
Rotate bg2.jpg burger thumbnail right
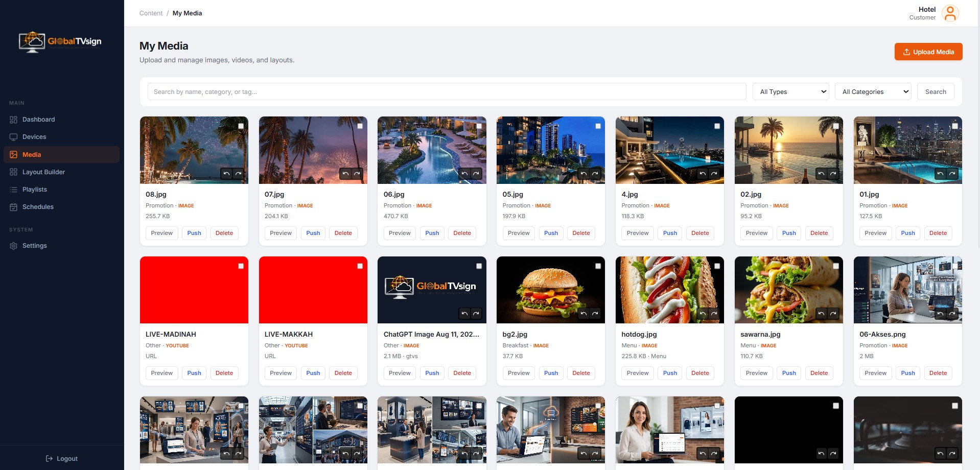coord(595,314)
